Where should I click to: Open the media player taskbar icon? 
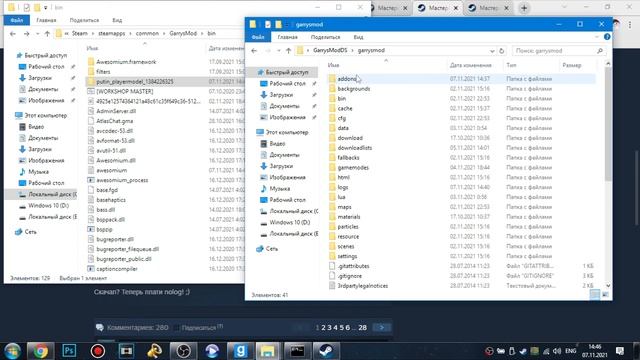coord(212,351)
